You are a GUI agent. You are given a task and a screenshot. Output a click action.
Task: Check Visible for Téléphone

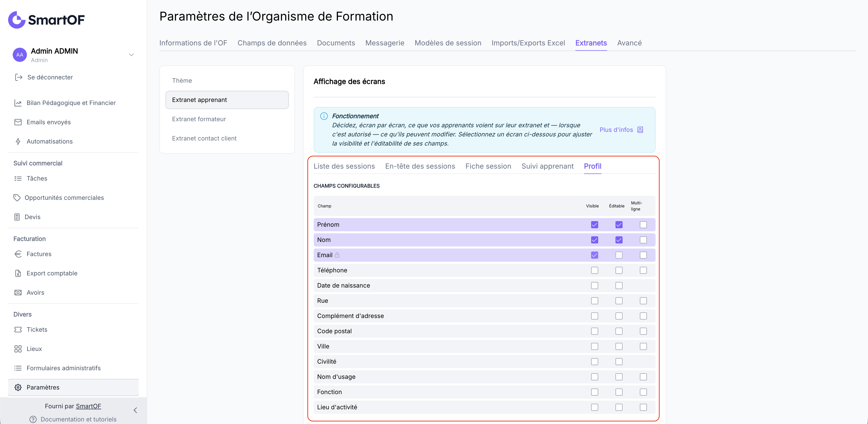594,270
